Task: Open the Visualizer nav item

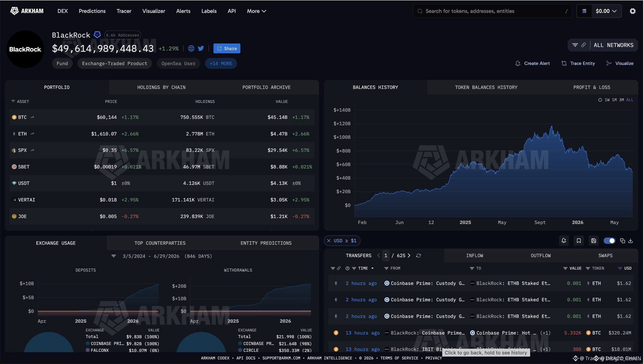Action: click(154, 11)
